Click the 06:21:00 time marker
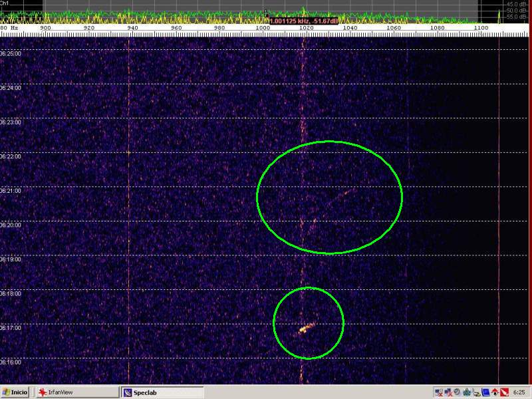 [11, 191]
